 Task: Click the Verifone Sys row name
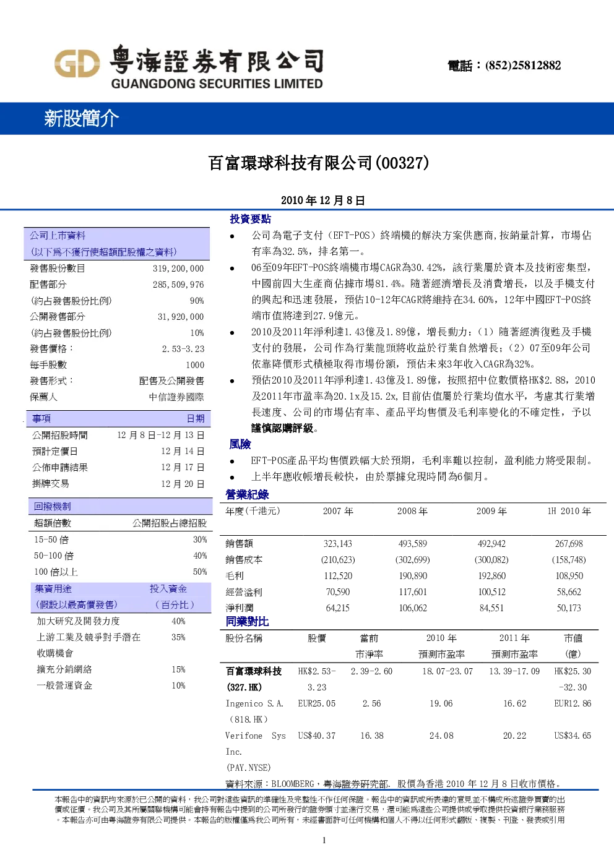(256, 736)
